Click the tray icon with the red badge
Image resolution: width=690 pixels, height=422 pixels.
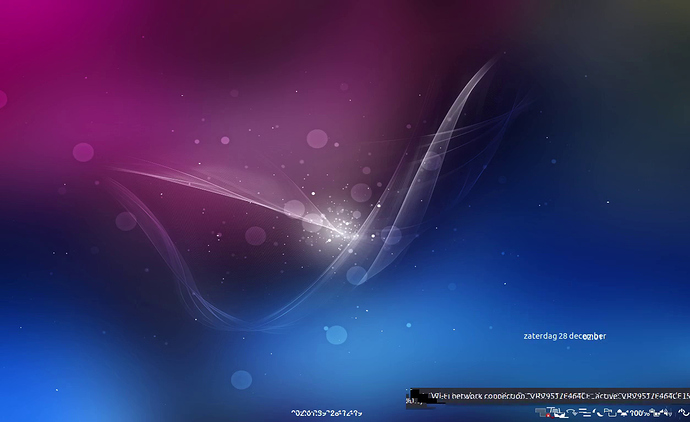coord(541,412)
